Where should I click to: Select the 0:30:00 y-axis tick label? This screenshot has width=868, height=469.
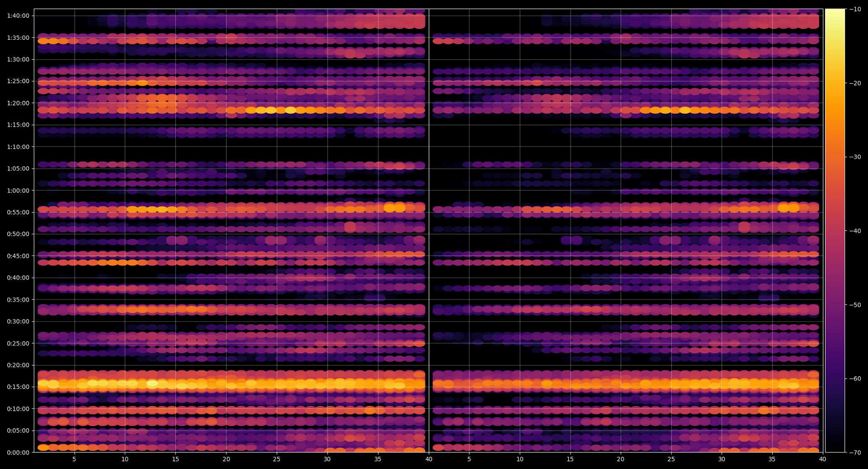18,322
